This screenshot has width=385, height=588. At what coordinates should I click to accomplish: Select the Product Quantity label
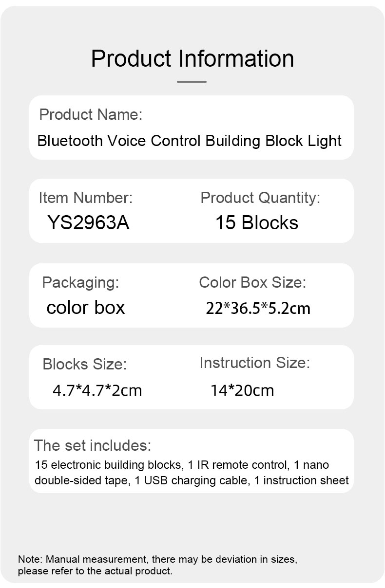(x=260, y=198)
